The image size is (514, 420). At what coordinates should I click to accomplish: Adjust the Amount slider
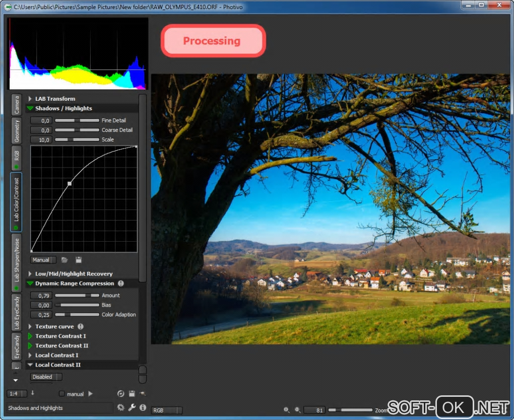(x=77, y=295)
